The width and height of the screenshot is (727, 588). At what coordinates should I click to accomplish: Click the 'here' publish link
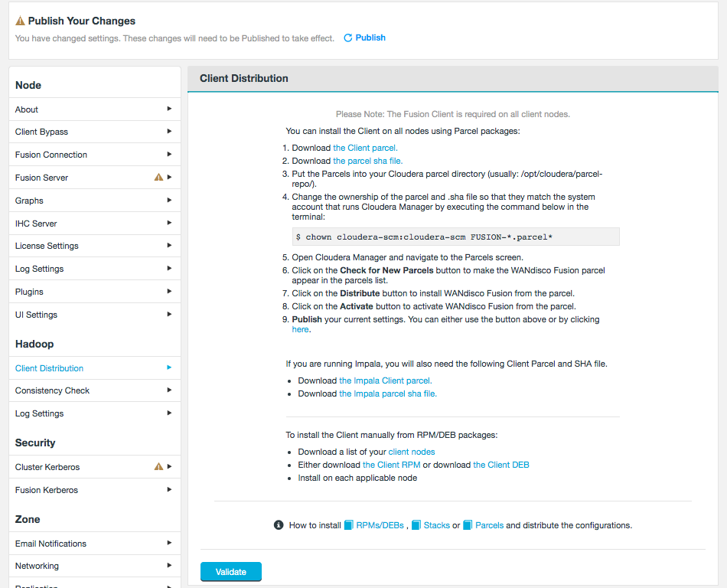click(300, 329)
